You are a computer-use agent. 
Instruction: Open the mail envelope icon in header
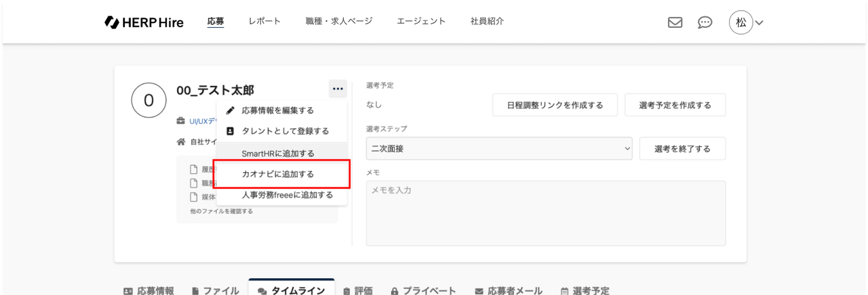pos(675,23)
